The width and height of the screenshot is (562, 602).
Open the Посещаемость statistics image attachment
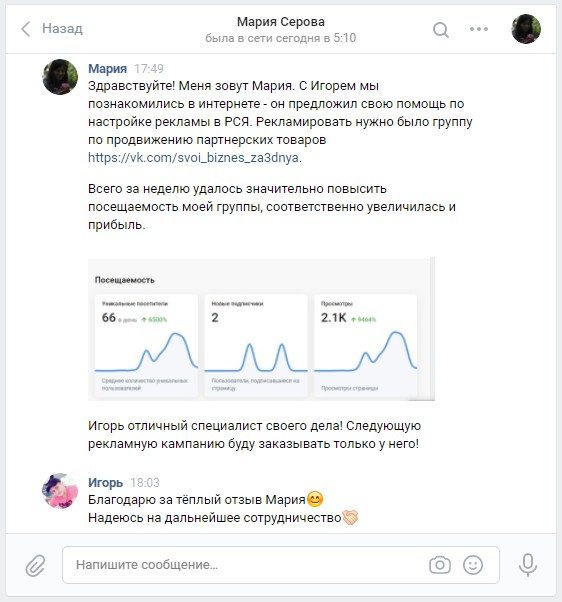[x=261, y=329]
